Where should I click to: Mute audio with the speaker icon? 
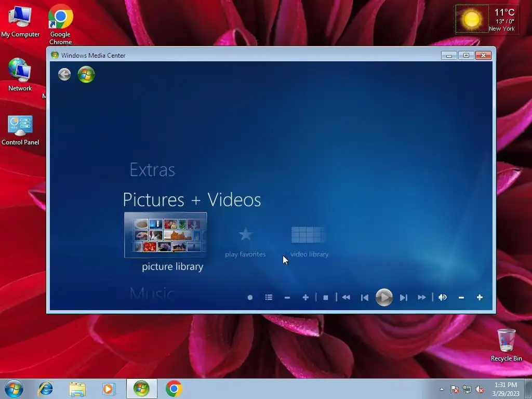click(x=443, y=298)
